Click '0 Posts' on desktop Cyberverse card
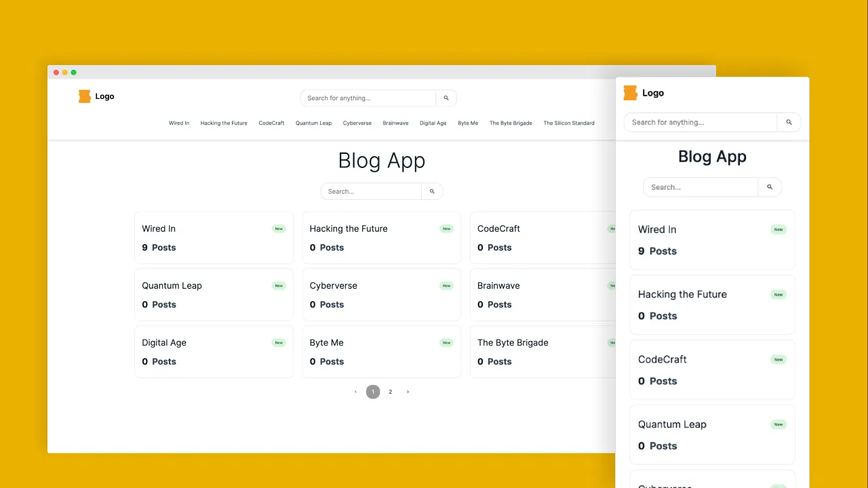Screen dimensions: 868x488 pos(327,305)
